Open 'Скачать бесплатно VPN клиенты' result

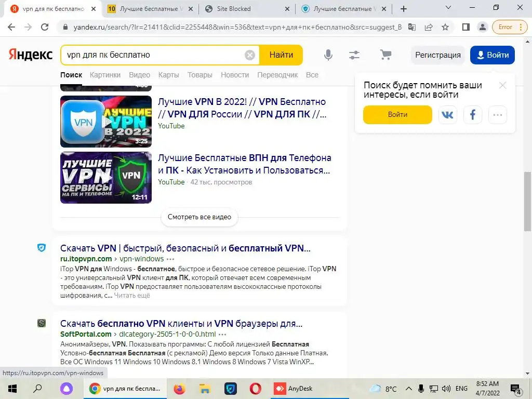pyautogui.click(x=181, y=323)
